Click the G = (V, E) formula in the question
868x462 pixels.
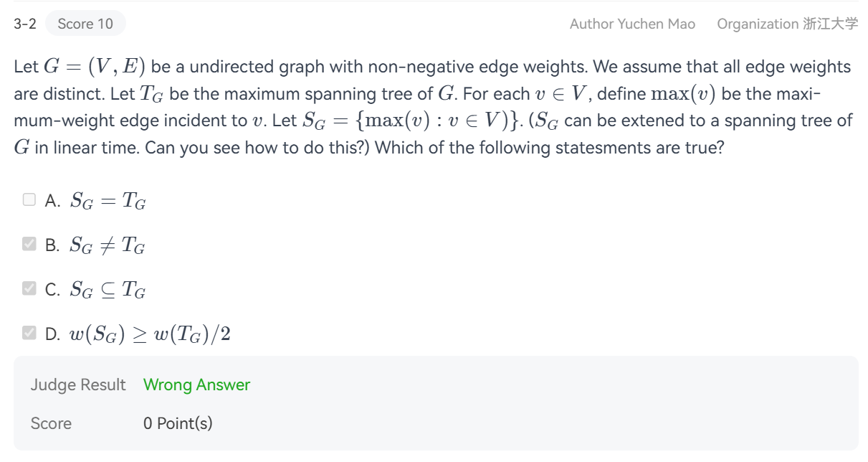point(95,67)
